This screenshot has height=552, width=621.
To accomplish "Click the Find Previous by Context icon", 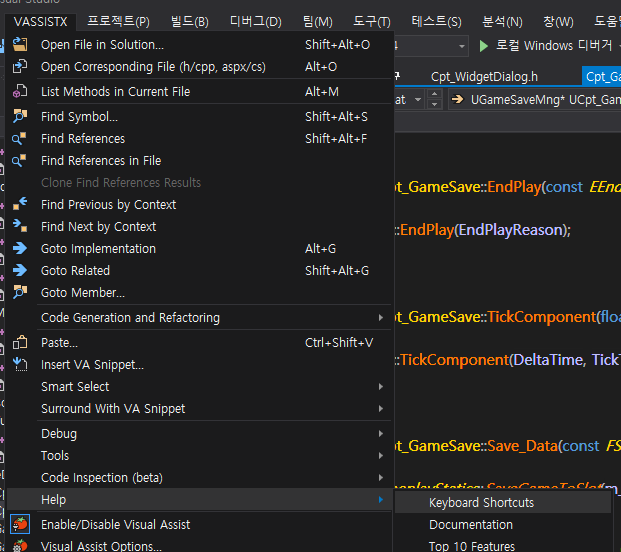I will coord(20,204).
